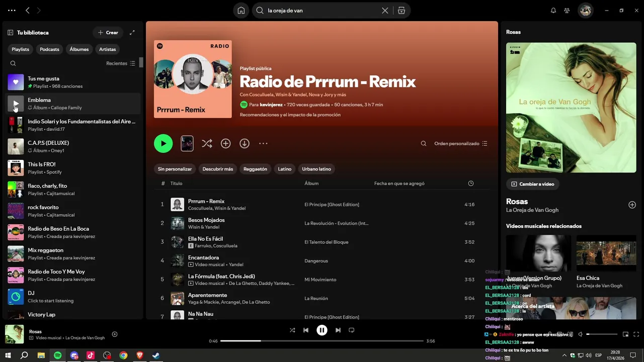The width and height of the screenshot is (644, 362).
Task: Select the Álbumes filter chip
Action: [79, 49]
